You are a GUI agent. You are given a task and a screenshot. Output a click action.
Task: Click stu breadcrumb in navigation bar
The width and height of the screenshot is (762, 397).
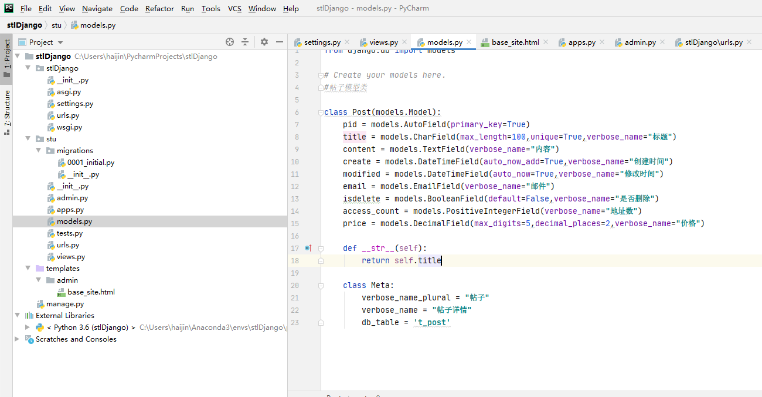pos(56,25)
